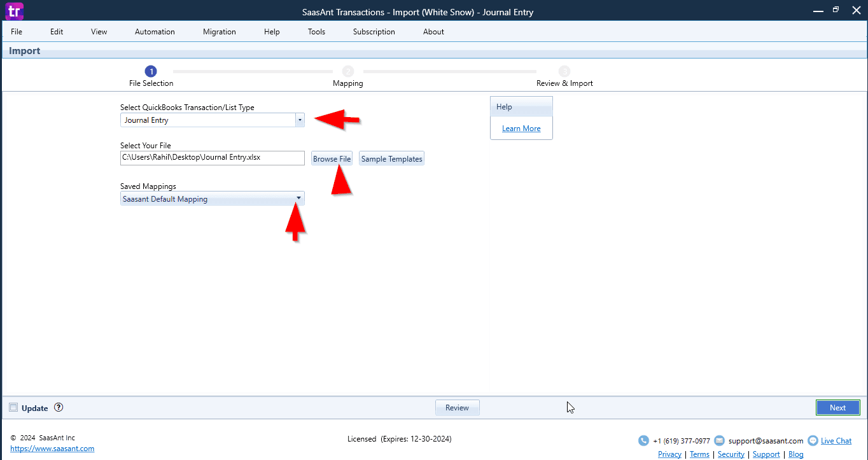
Task: Click the Licensed expiry date text
Action: coord(400,439)
